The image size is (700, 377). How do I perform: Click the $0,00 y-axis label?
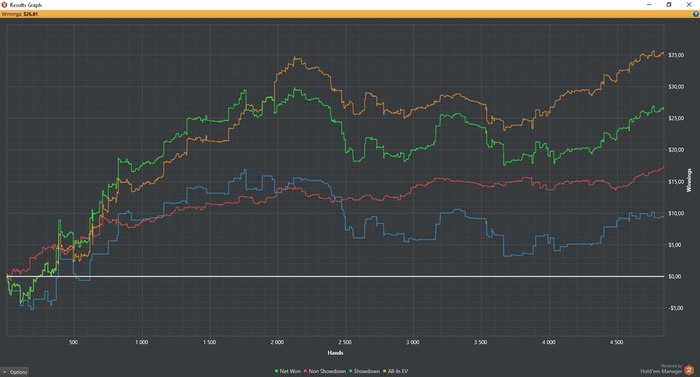coord(676,276)
